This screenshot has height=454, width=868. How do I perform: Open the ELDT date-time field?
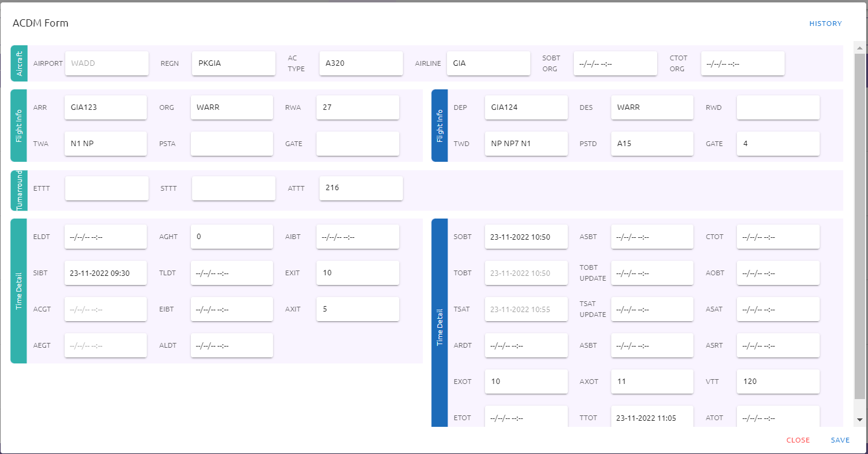point(105,237)
